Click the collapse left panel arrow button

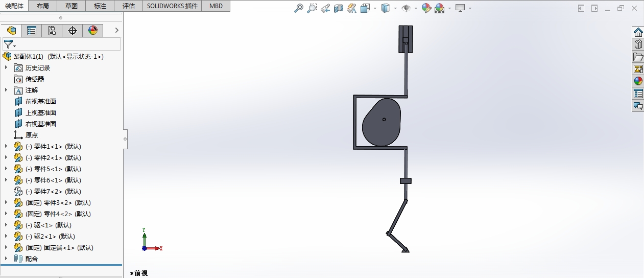click(581, 8)
